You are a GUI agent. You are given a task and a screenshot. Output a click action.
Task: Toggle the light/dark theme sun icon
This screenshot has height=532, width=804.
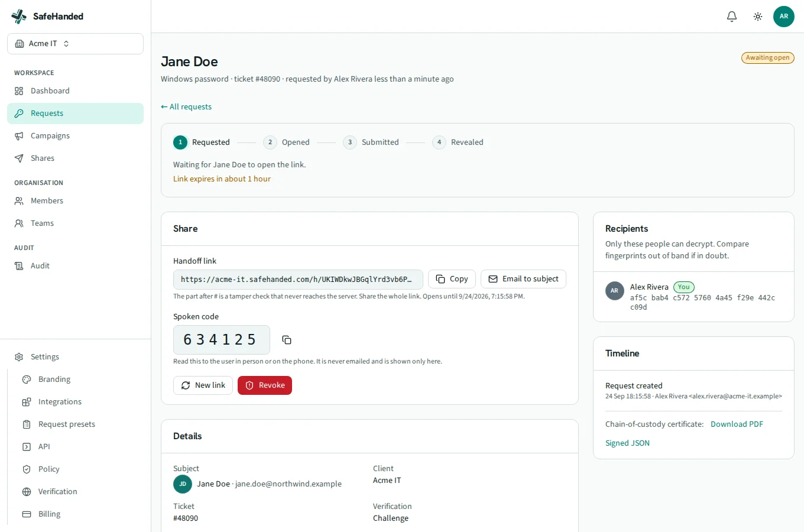point(758,17)
